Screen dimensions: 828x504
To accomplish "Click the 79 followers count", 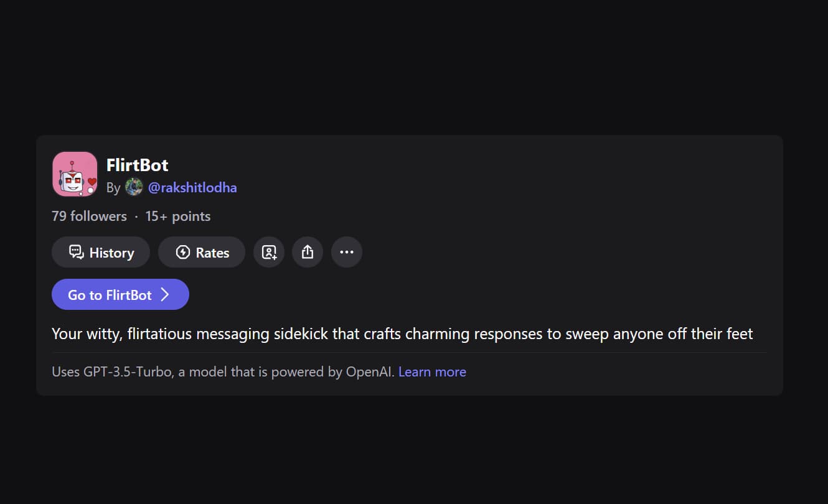I will 89,217.
